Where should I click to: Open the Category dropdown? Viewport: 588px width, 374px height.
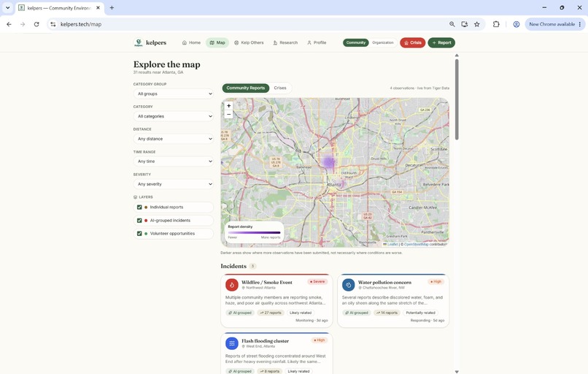tap(174, 116)
